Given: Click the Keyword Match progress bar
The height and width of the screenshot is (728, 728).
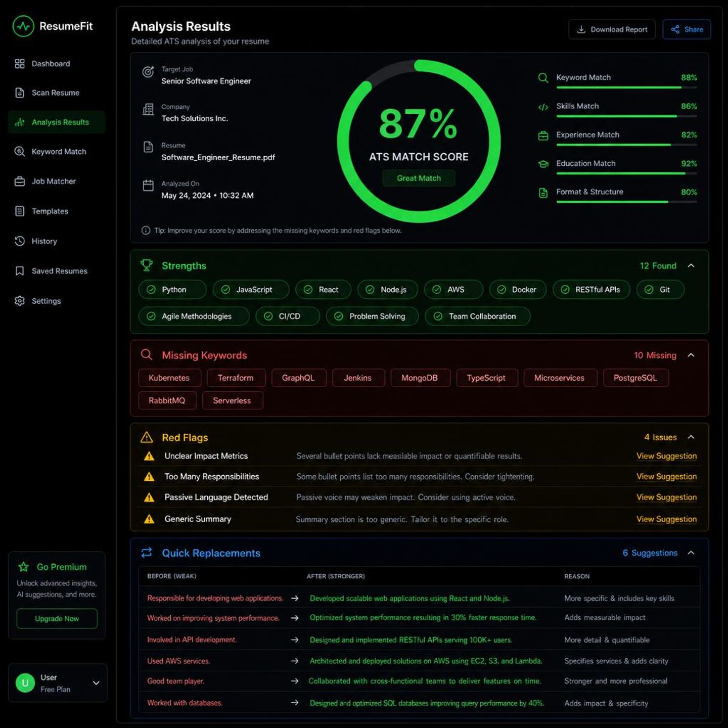Looking at the screenshot, I should [x=626, y=87].
